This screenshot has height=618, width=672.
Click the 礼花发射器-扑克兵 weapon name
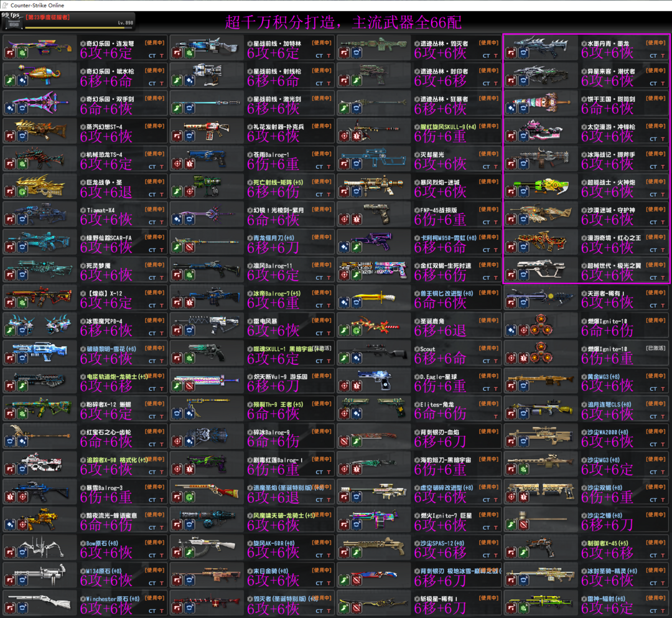(279, 127)
